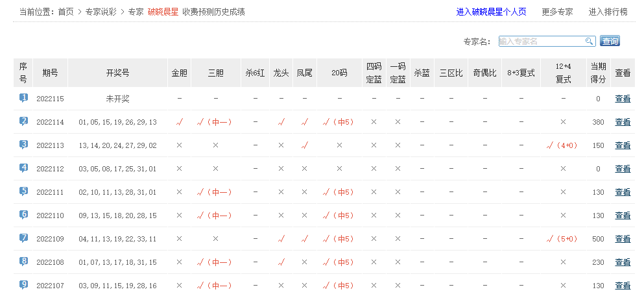Click the number 7 row badge icon
This screenshot has width=644, height=296.
coord(23,238)
